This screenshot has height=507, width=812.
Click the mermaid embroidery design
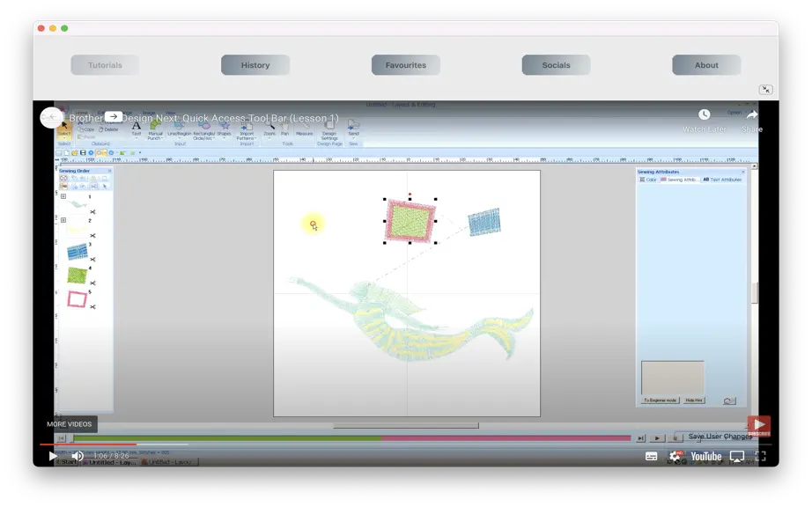(411, 318)
